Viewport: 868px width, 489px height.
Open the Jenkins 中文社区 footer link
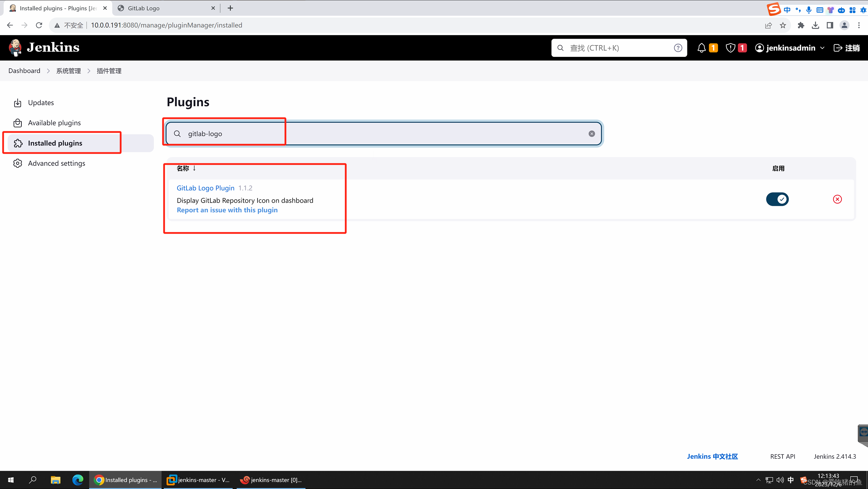712,456
